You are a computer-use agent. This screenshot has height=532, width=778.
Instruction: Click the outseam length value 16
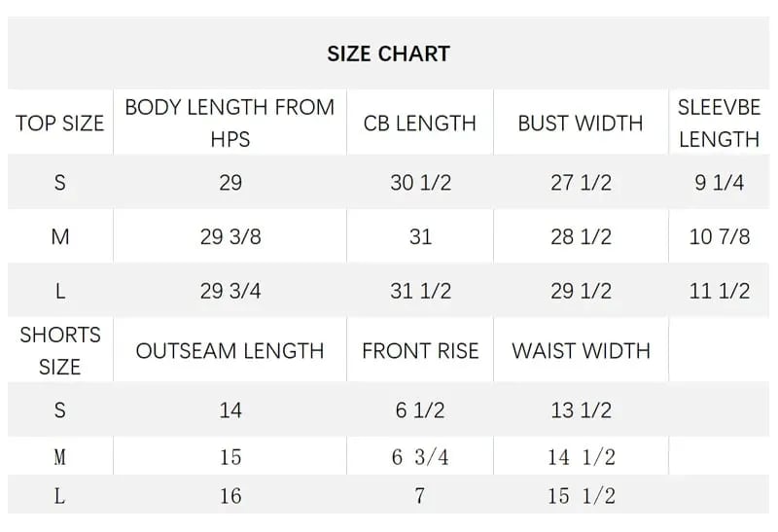point(230,496)
